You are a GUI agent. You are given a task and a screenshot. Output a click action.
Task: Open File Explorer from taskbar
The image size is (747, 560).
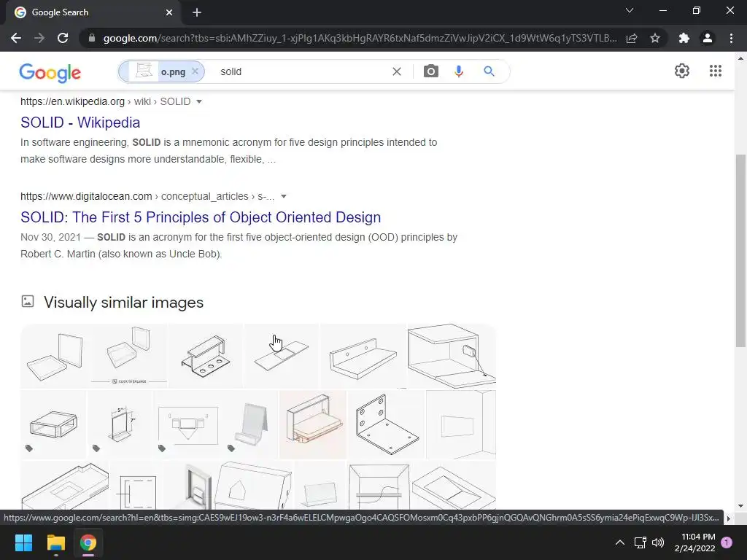tap(55, 542)
